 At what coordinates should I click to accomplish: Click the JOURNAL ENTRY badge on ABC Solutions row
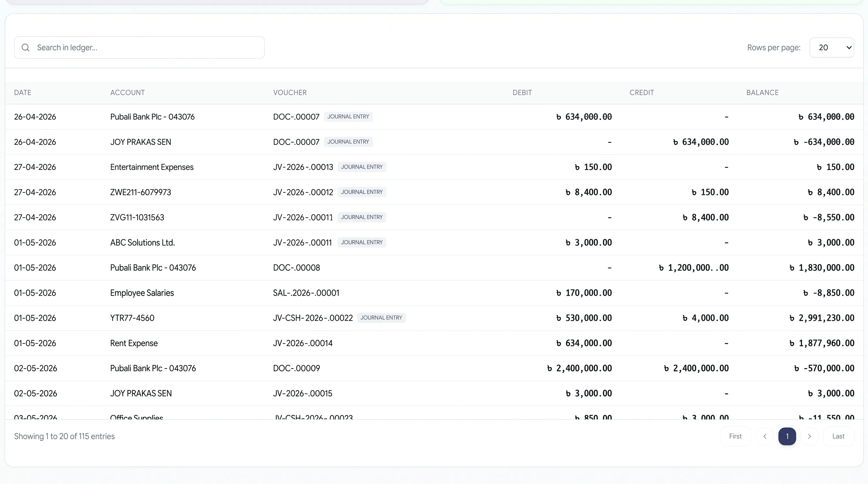(362, 242)
